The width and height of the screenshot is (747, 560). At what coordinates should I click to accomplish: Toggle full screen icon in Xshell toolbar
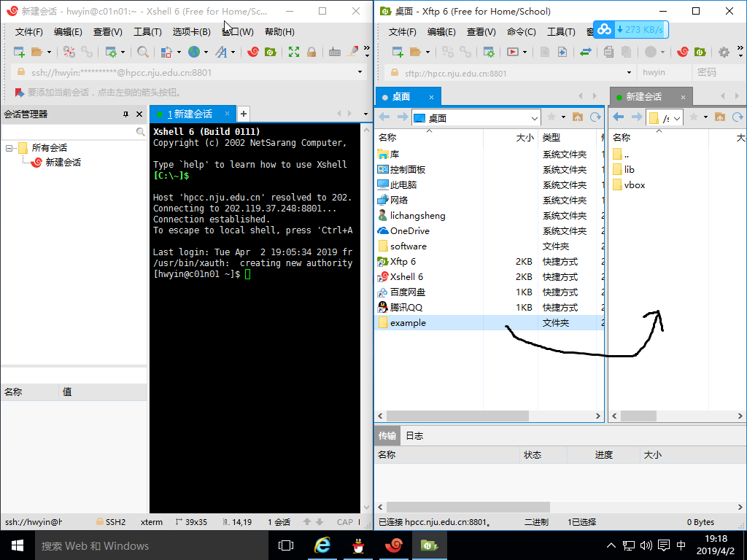(x=294, y=52)
